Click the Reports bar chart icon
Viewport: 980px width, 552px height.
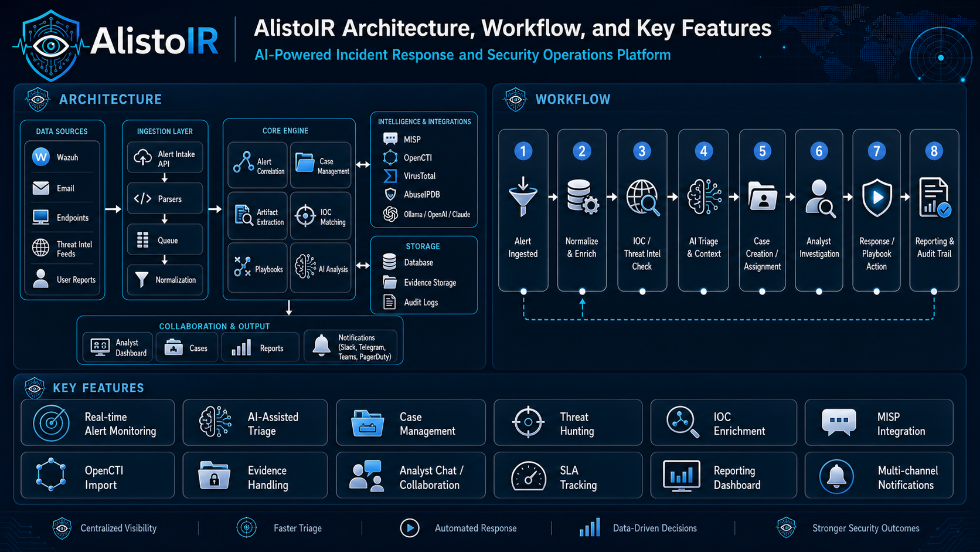coord(241,348)
